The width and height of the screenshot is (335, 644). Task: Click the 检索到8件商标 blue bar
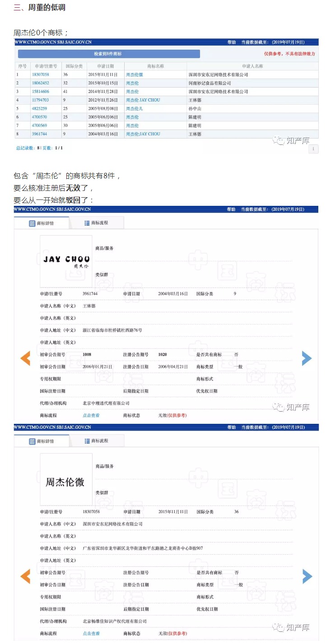click(108, 54)
